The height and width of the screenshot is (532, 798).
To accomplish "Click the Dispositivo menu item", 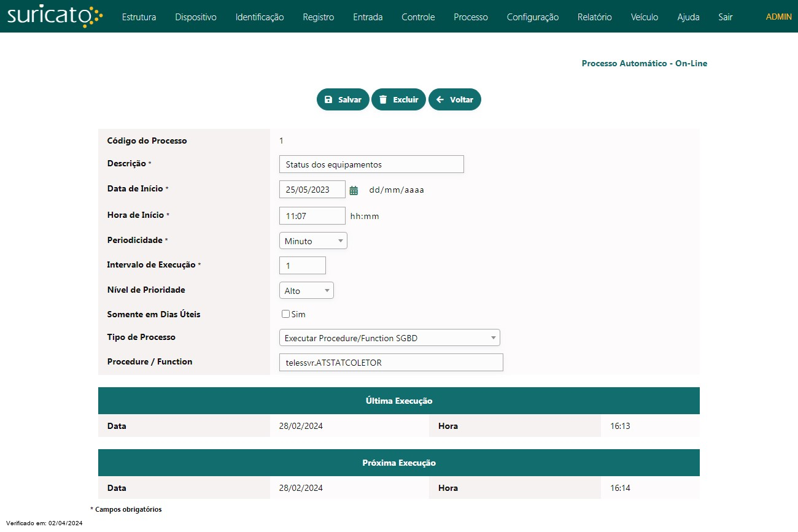I will click(195, 17).
